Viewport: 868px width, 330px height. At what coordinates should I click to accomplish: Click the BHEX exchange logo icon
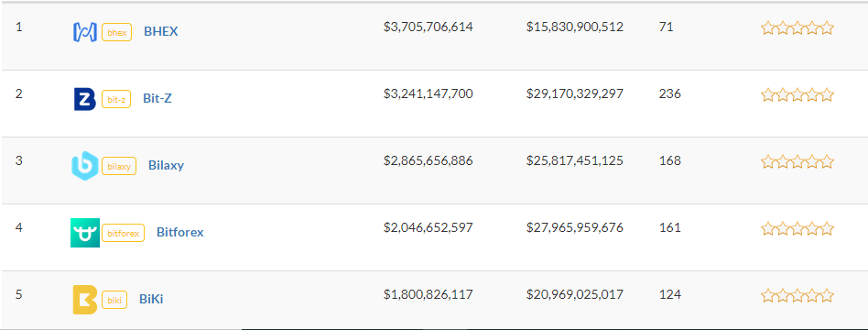pos(85,32)
